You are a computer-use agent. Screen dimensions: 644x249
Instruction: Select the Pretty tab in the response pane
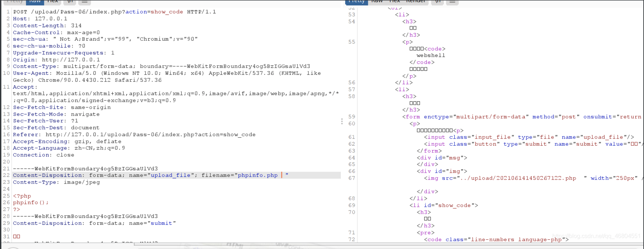tap(357, 2)
